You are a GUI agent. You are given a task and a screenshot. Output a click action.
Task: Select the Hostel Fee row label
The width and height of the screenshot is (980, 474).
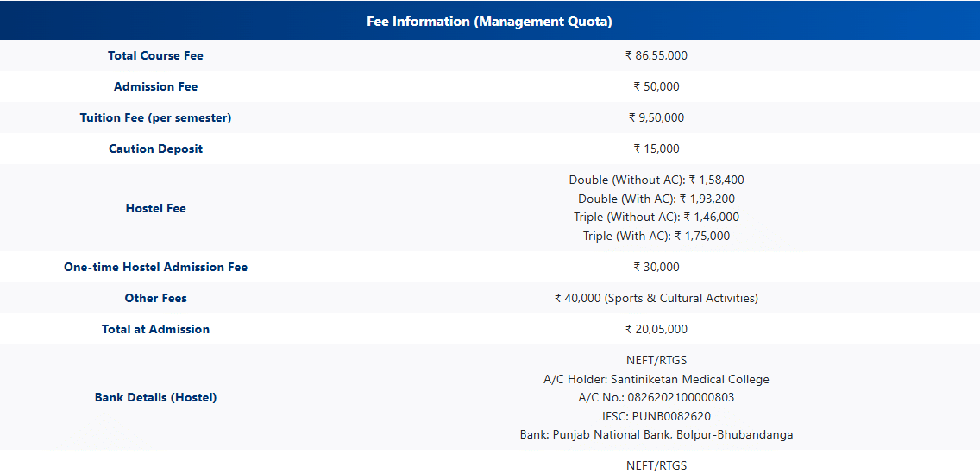pos(155,208)
